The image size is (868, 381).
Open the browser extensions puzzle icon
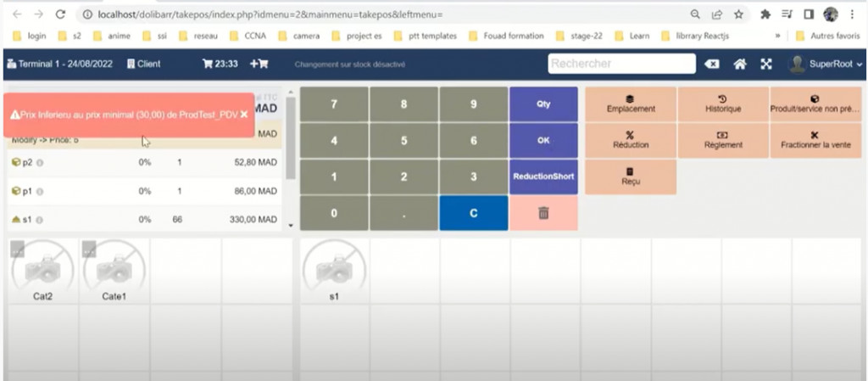click(765, 14)
